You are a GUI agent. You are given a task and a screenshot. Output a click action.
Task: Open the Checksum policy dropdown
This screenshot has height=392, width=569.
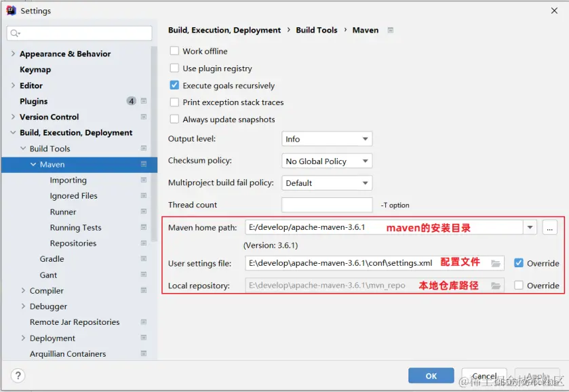coord(327,161)
